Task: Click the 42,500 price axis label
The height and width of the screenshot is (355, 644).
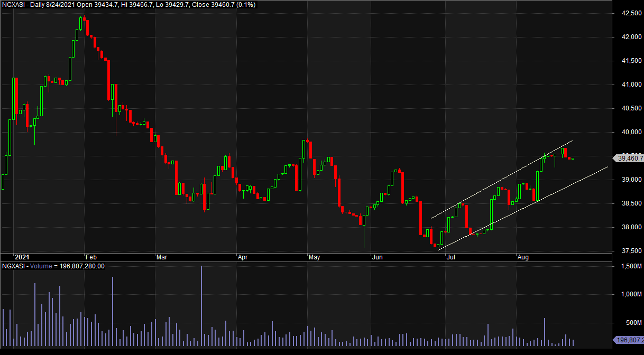Action: tap(628, 13)
